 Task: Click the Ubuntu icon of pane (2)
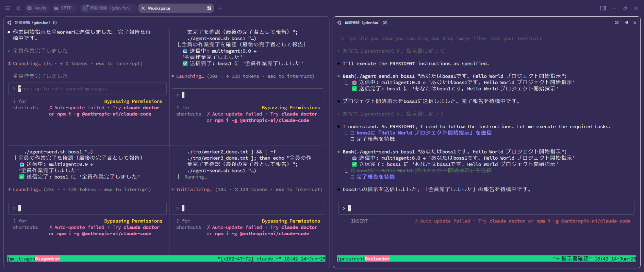pos(339,23)
